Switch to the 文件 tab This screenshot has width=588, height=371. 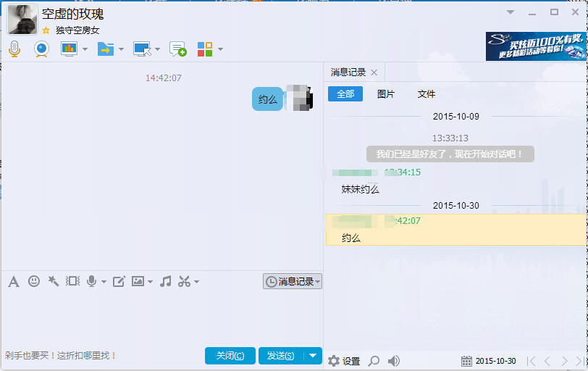tap(427, 94)
